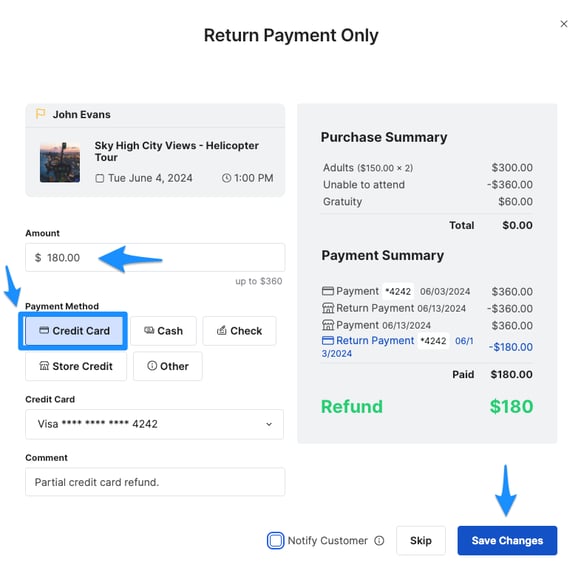Screen dimensions: 584x579
Task: Choose Other payment method
Action: click(168, 366)
